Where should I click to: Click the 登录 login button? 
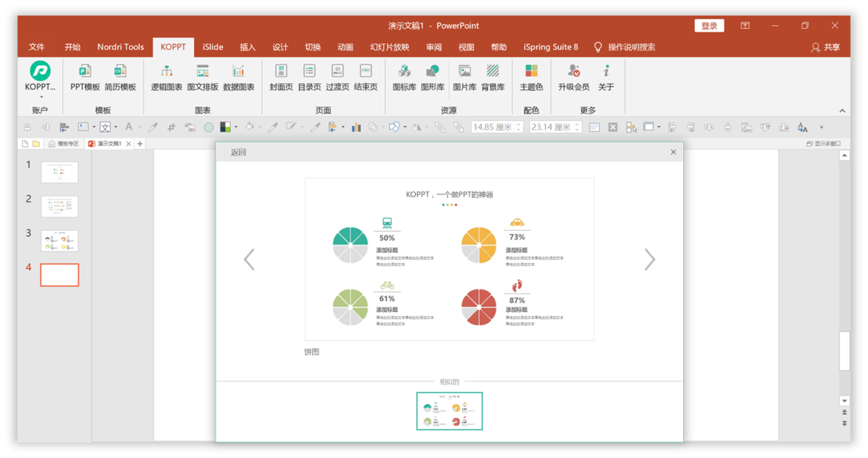pyautogui.click(x=709, y=26)
